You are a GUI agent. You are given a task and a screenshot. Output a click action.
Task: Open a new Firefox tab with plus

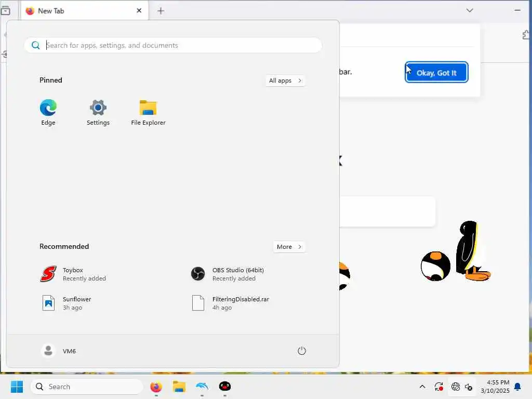click(x=161, y=11)
